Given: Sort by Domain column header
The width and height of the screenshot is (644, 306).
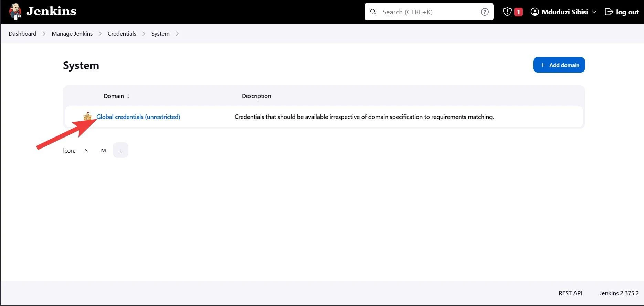Looking at the screenshot, I should (114, 96).
